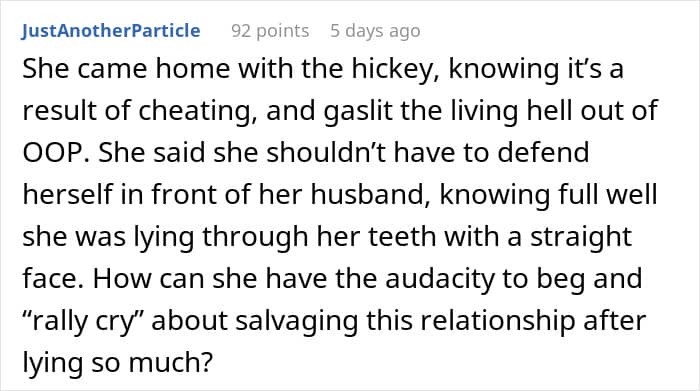Open the 5 days ago permalink
Image resolution: width=700 pixels, height=391 pixels.
coord(375,31)
